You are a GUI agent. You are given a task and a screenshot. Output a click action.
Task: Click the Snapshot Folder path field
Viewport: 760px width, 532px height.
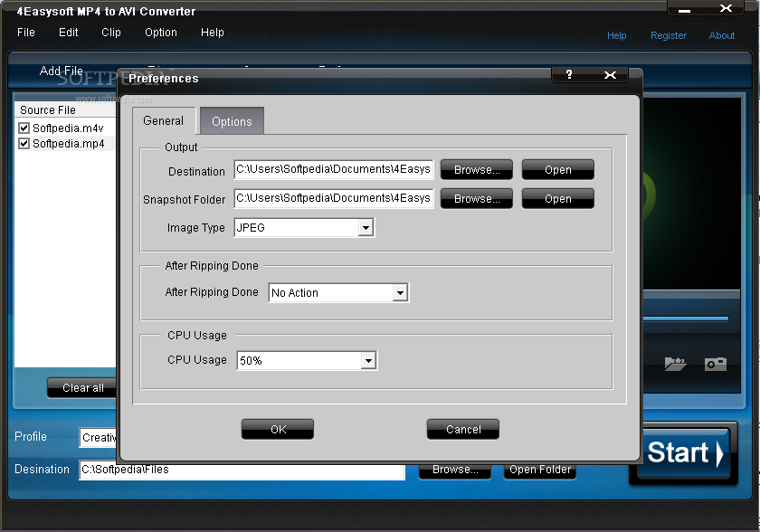(334, 198)
